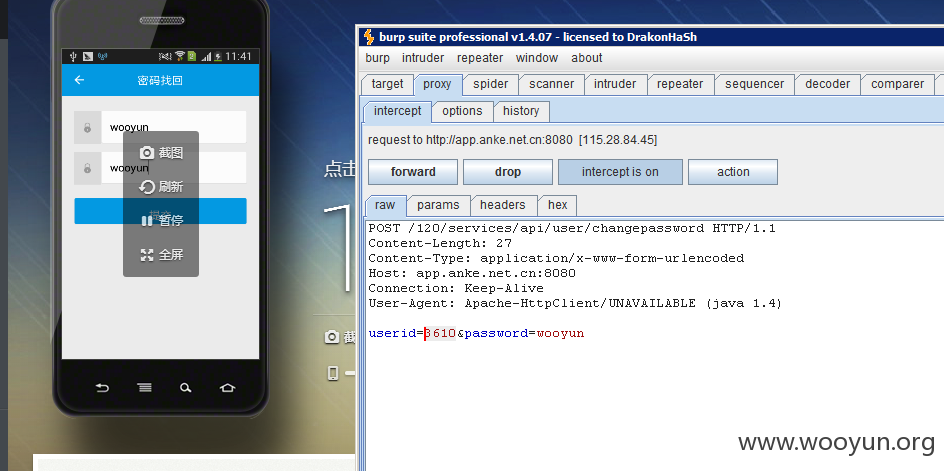Click the fullscreen (全屏) overlay option
Screen dimensions: 944x471
pos(161,255)
